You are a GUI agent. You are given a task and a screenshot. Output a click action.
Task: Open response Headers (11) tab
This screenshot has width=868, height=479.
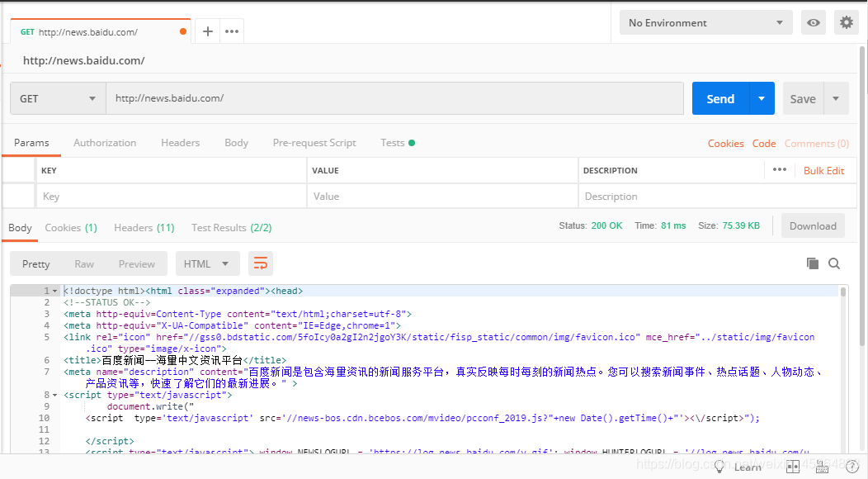tap(144, 228)
